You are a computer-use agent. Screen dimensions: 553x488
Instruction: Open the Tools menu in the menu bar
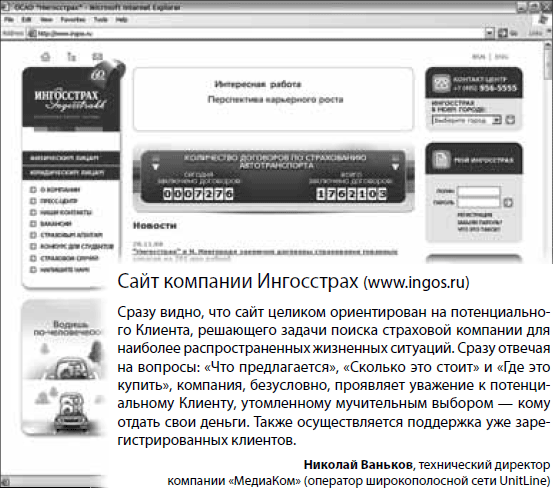(100, 19)
